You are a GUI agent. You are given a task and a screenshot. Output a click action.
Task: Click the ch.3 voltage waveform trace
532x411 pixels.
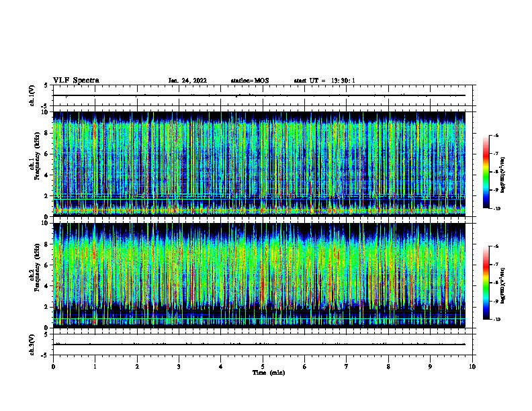point(259,345)
